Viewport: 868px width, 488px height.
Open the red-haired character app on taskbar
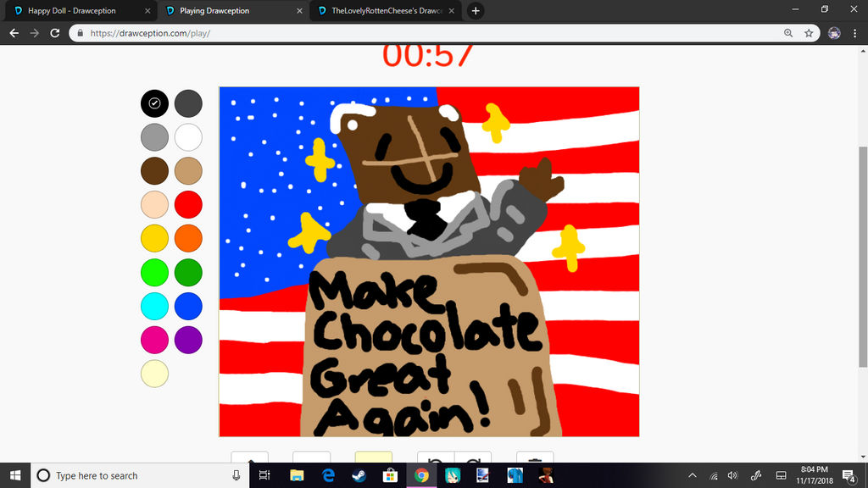(x=546, y=475)
